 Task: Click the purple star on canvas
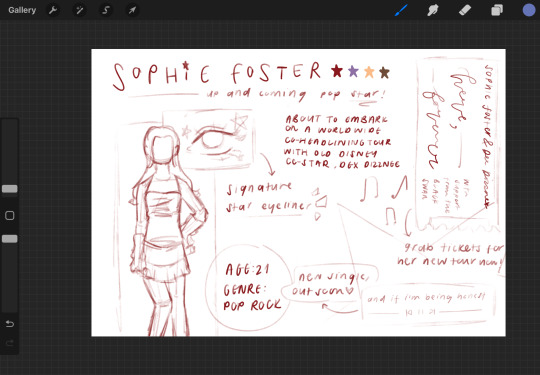(x=353, y=72)
